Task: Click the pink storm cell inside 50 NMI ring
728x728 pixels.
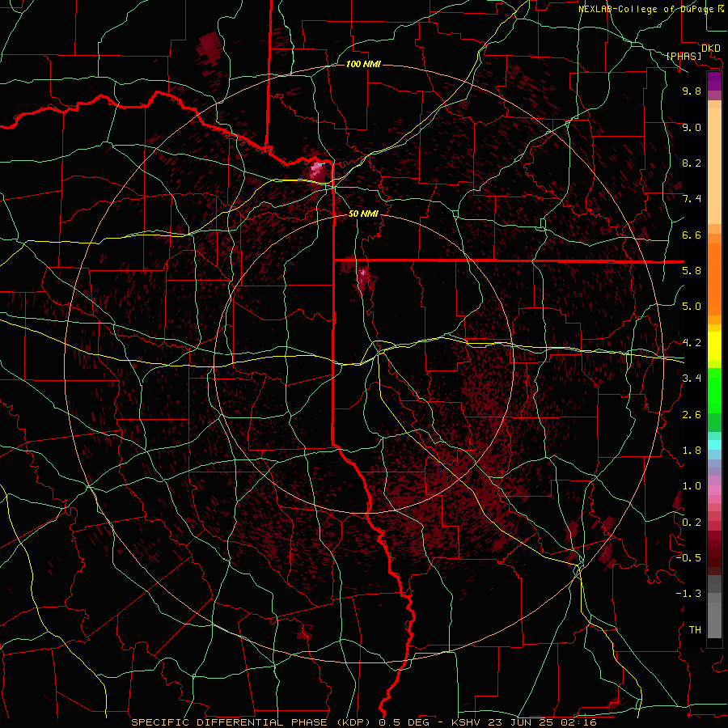Action: click(363, 277)
